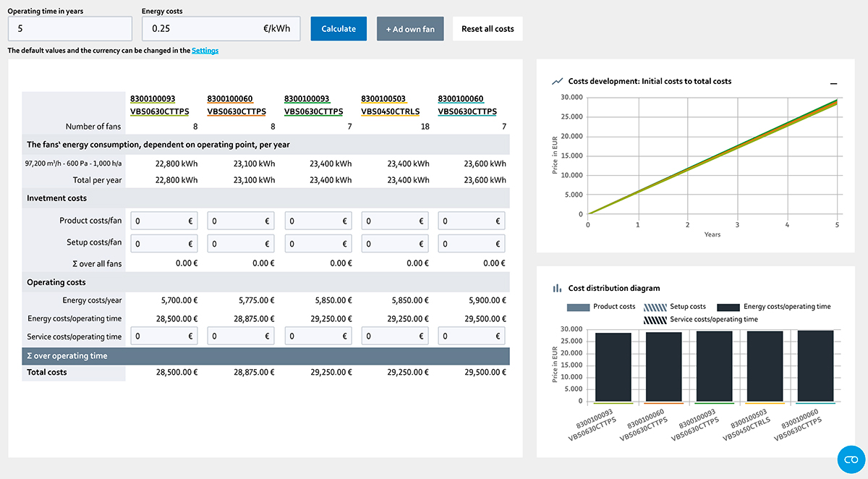Open first fan 8300100093 VBS0630CTTPS header link

click(160, 105)
